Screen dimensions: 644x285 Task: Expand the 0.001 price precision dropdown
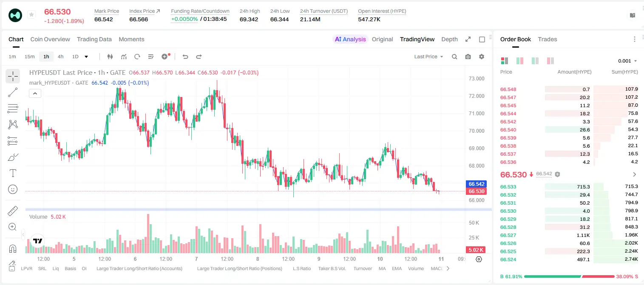pos(627,61)
